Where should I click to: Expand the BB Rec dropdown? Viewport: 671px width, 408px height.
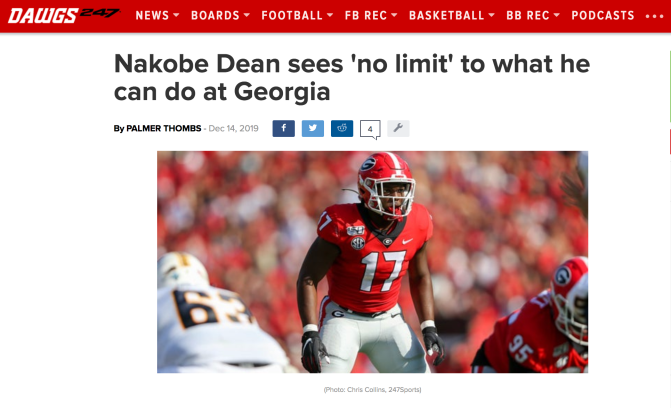pyautogui.click(x=533, y=15)
